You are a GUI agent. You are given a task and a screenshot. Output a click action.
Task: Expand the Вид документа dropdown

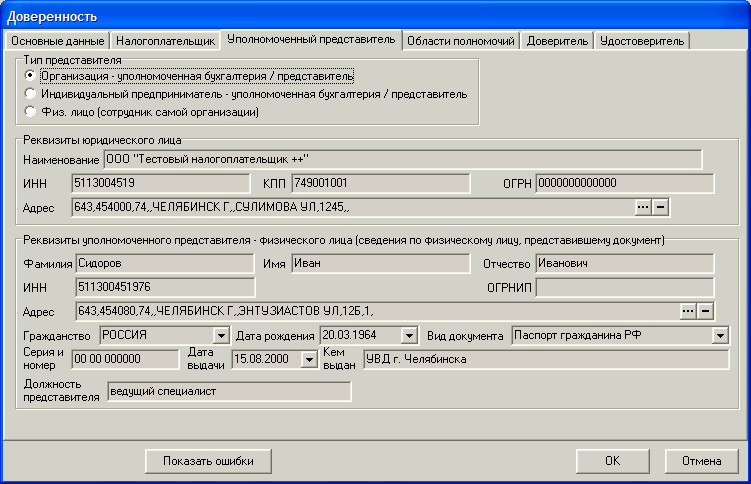pyautogui.click(x=720, y=335)
